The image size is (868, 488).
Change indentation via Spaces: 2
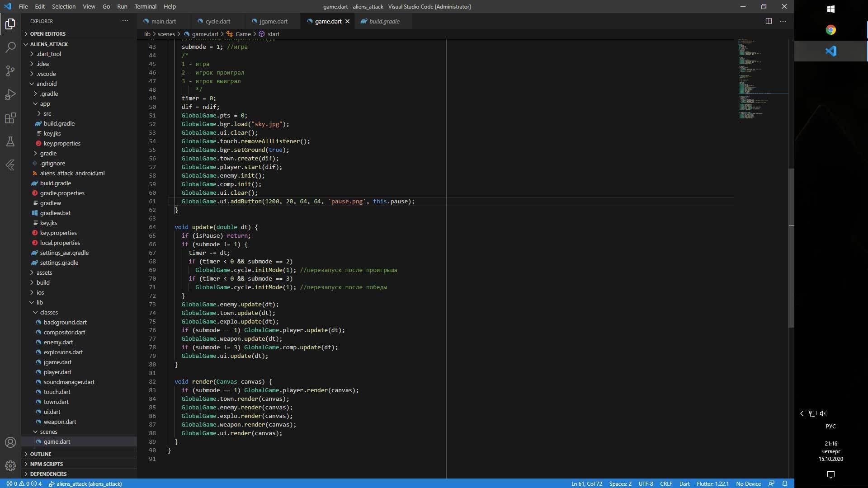coord(620,483)
